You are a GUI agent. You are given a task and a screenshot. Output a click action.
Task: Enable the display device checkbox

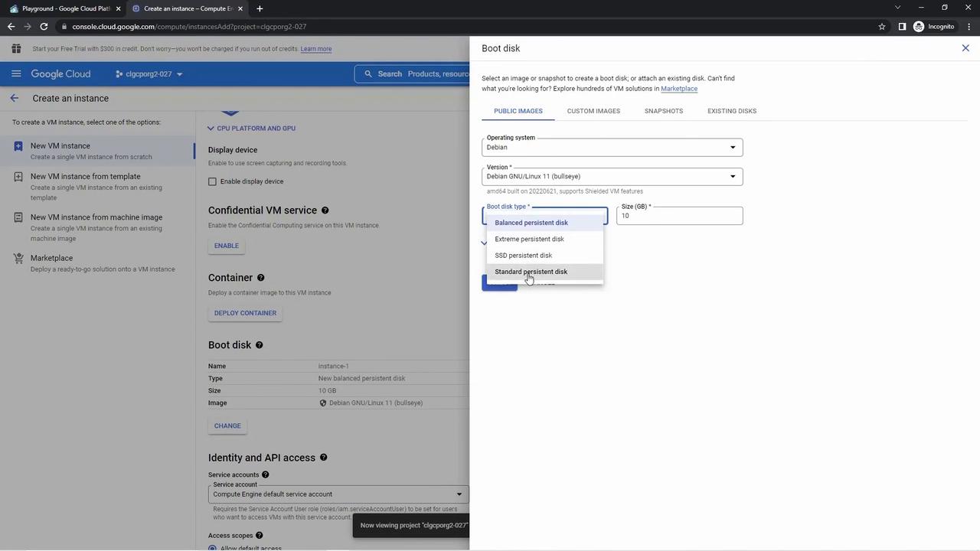[x=212, y=181]
